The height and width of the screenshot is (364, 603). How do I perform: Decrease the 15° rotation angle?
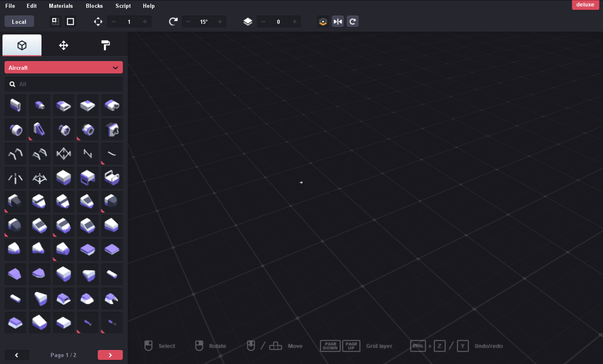click(188, 22)
